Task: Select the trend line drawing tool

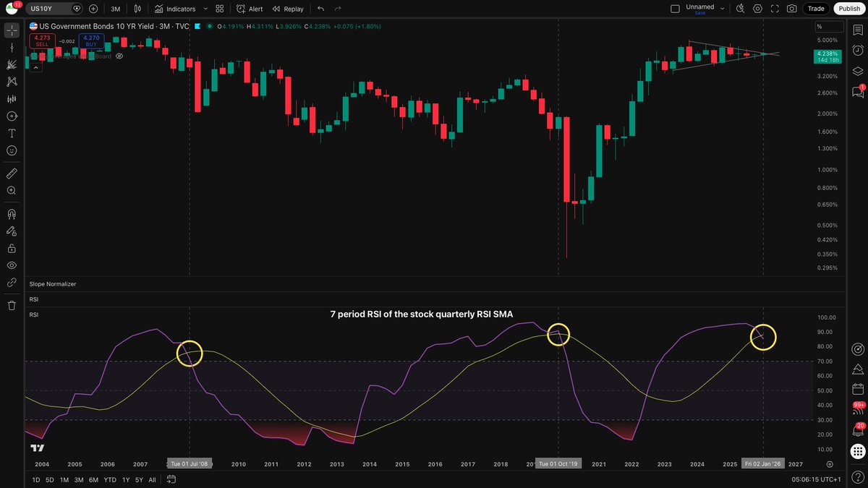Action: (x=12, y=47)
